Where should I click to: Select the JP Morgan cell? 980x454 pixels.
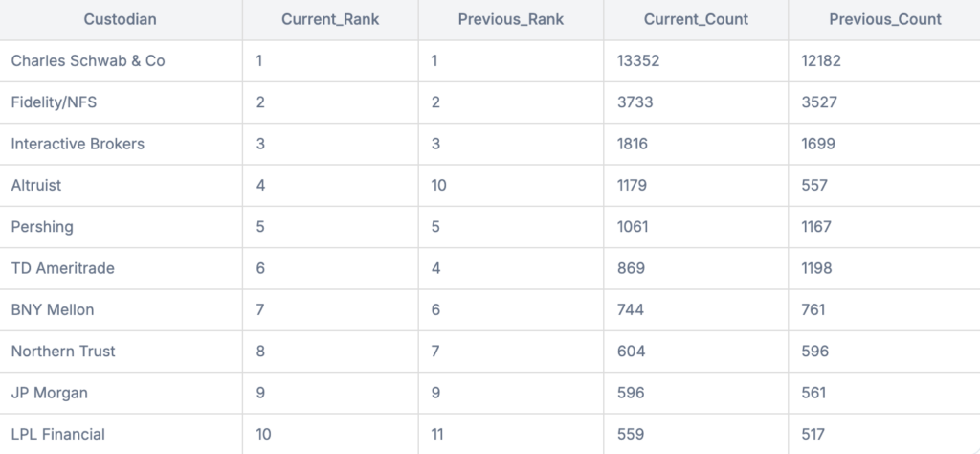coord(121,393)
